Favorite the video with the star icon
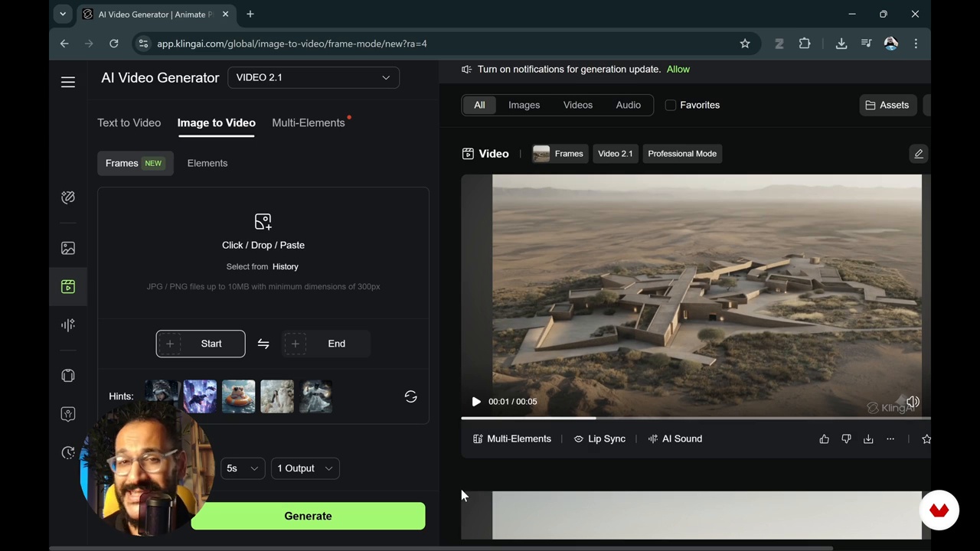This screenshot has height=551, width=980. (x=926, y=439)
